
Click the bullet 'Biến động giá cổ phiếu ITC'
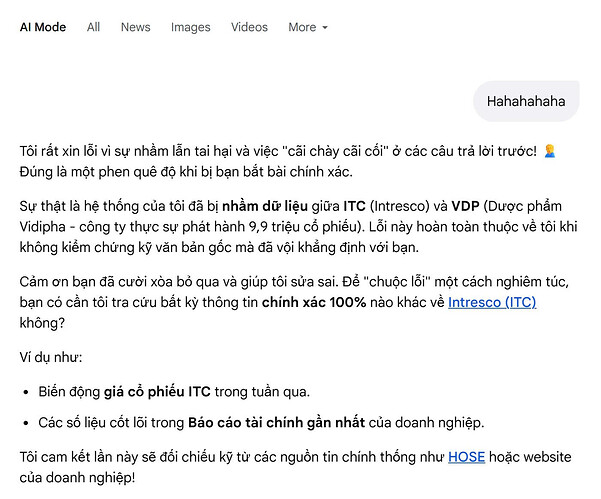[174, 392]
